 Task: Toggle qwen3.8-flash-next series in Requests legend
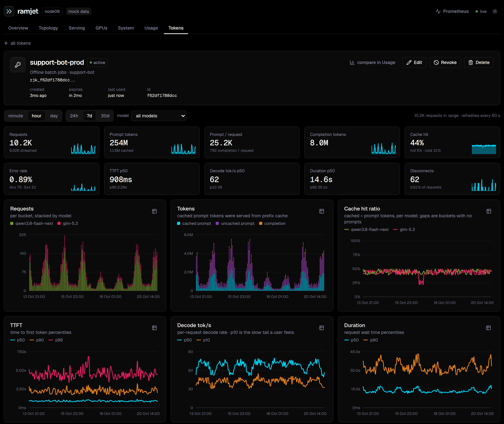(31, 224)
